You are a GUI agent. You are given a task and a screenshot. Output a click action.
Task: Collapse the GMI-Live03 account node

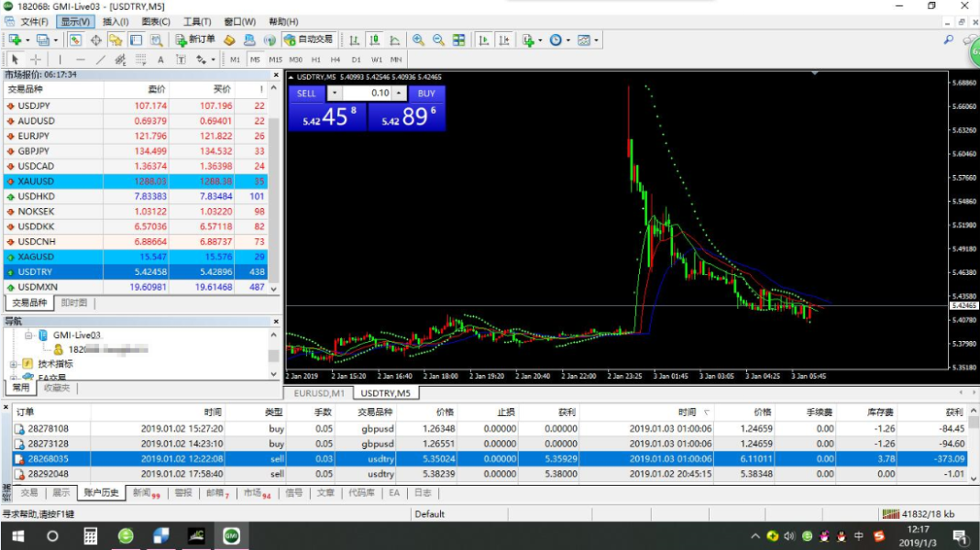click(x=28, y=335)
